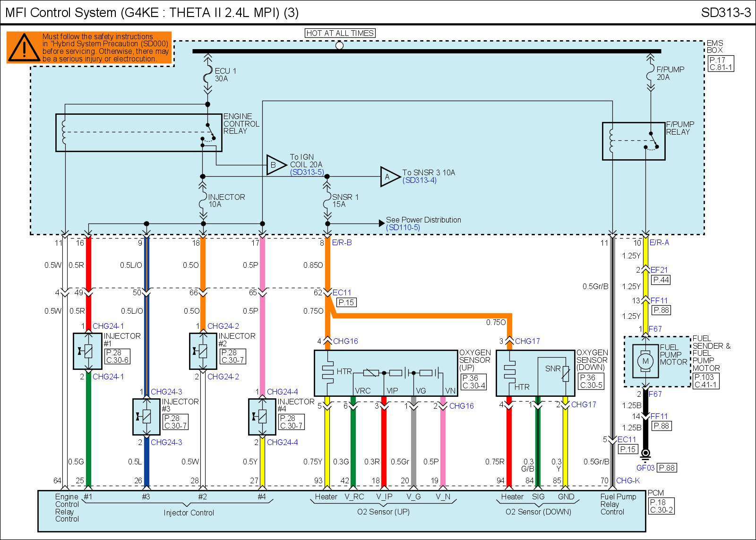Click the CHG-K connector label
The image size is (756, 540).
click(x=628, y=481)
